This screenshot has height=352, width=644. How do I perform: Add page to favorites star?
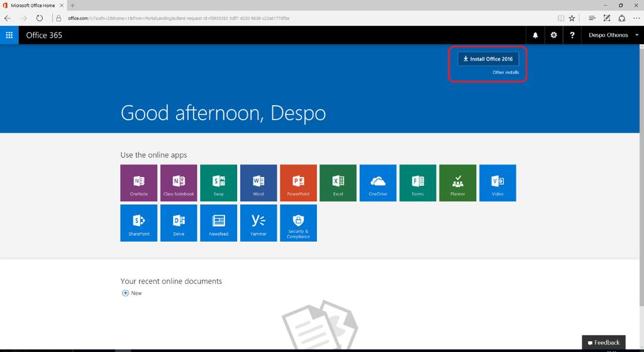(x=572, y=18)
